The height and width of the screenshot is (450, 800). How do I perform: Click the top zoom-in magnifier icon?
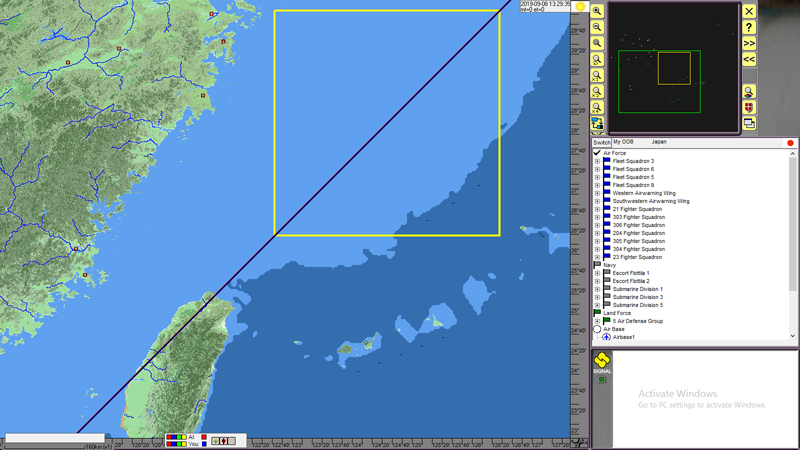point(597,11)
